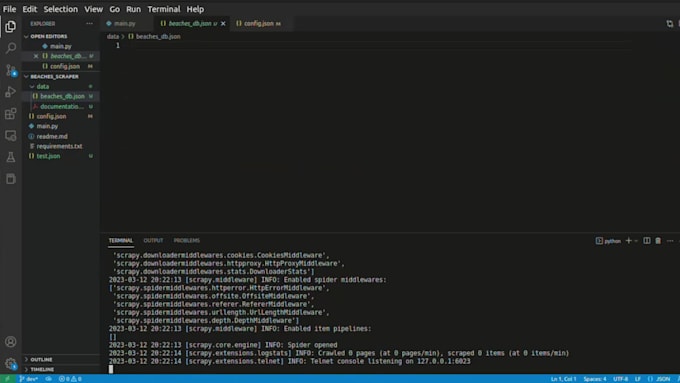Close beaches_db.json in Open Editors list
The height and width of the screenshot is (383, 680).
[36, 56]
